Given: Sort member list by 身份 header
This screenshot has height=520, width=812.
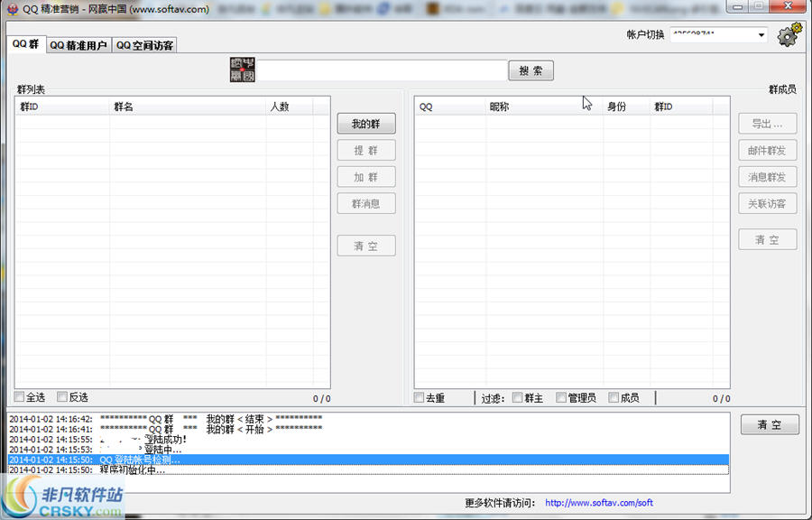Looking at the screenshot, I should tap(627, 107).
